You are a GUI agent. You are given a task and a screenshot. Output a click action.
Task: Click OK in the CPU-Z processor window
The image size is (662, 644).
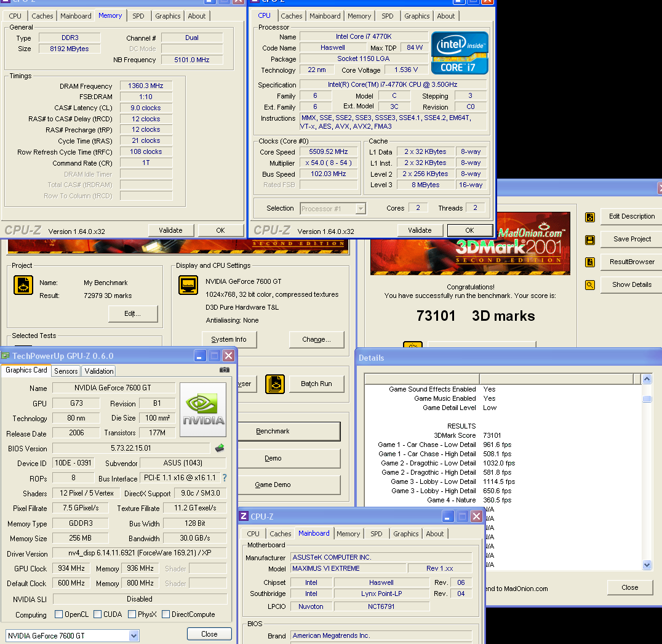tap(469, 230)
